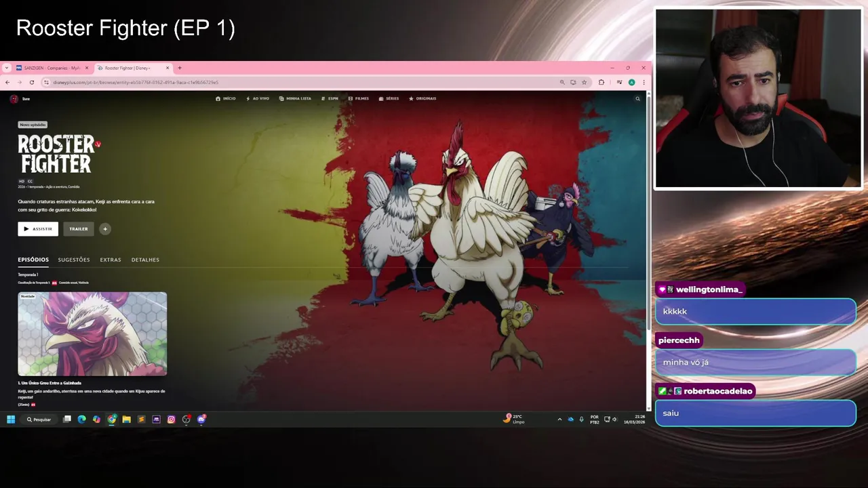
Task: Open a new browser tab
Action: click(180, 68)
